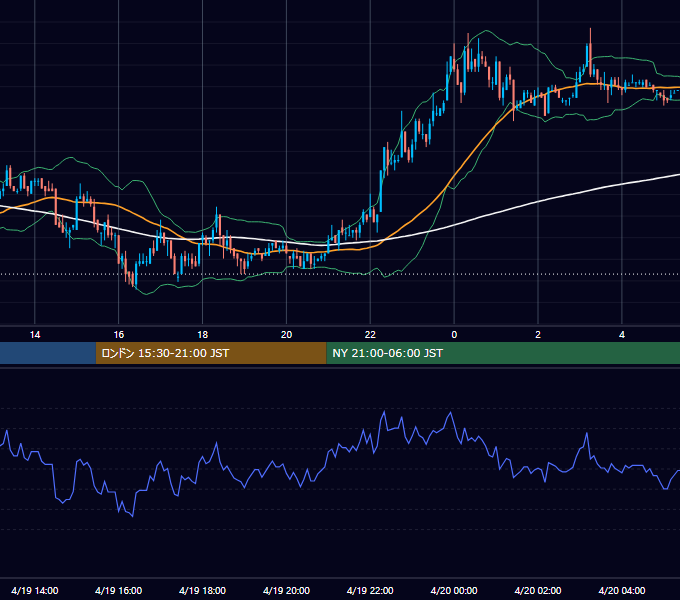Click the ロンドン 15:30-21:00 JST session bar

pos(211,353)
